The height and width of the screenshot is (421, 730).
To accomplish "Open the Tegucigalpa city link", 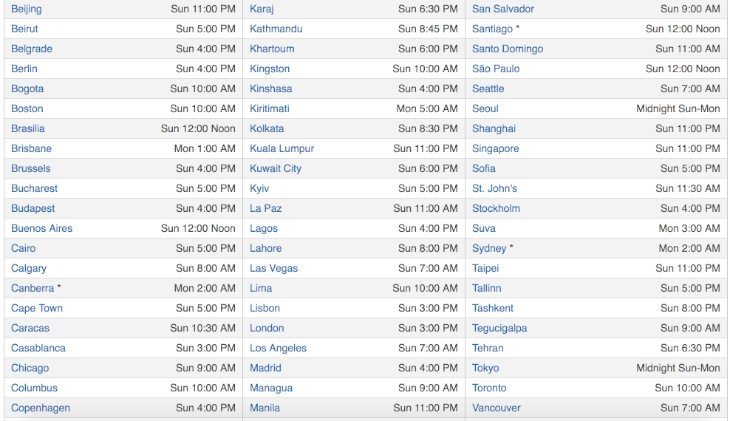I will click(x=500, y=328).
